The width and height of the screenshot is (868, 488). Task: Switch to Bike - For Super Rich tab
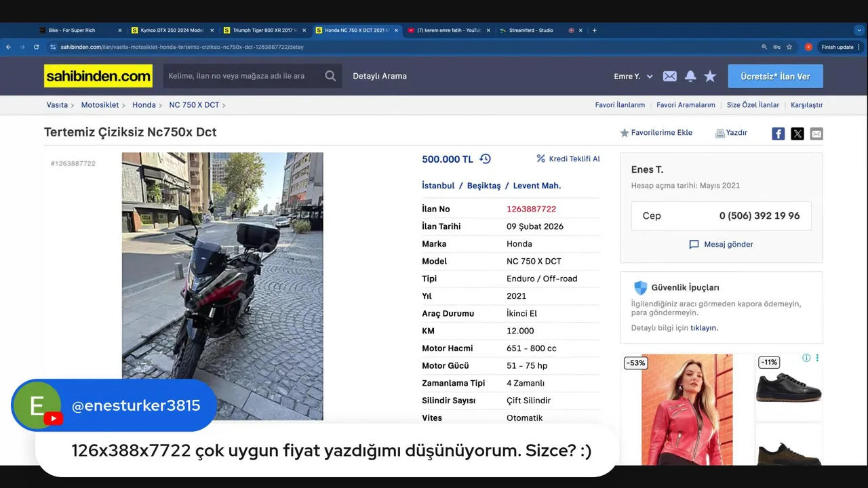[x=80, y=30]
